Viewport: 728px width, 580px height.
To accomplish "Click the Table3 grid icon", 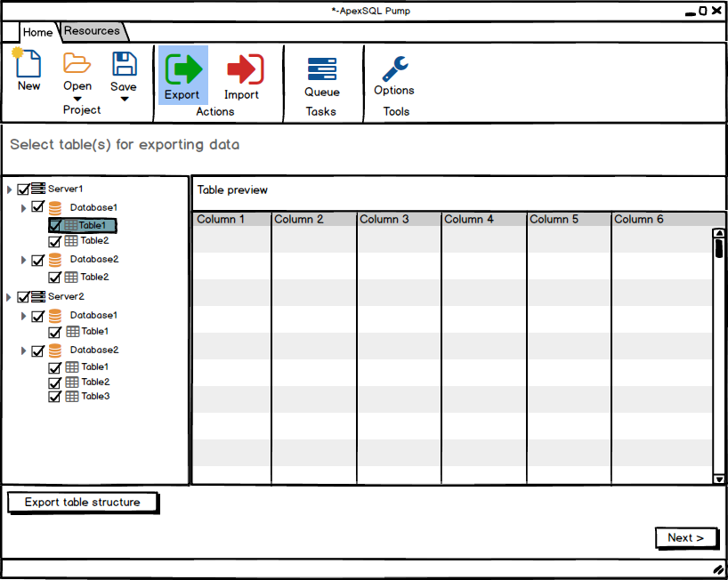I will point(71,397).
